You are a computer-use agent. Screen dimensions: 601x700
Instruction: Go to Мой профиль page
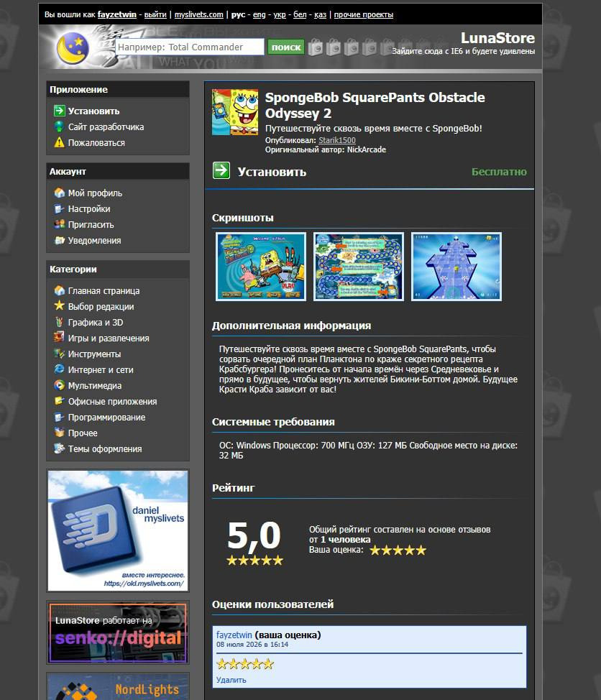click(95, 193)
